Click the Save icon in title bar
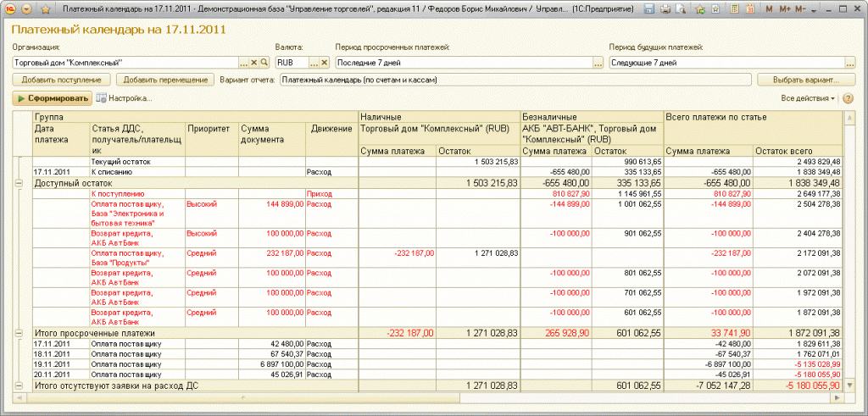The height and width of the screenshot is (416, 868). pos(649,8)
